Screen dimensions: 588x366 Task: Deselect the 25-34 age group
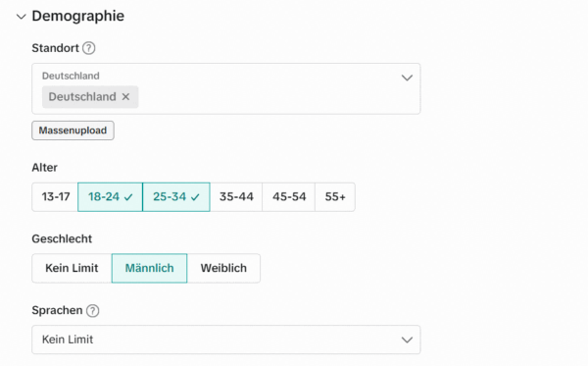pyautogui.click(x=176, y=197)
